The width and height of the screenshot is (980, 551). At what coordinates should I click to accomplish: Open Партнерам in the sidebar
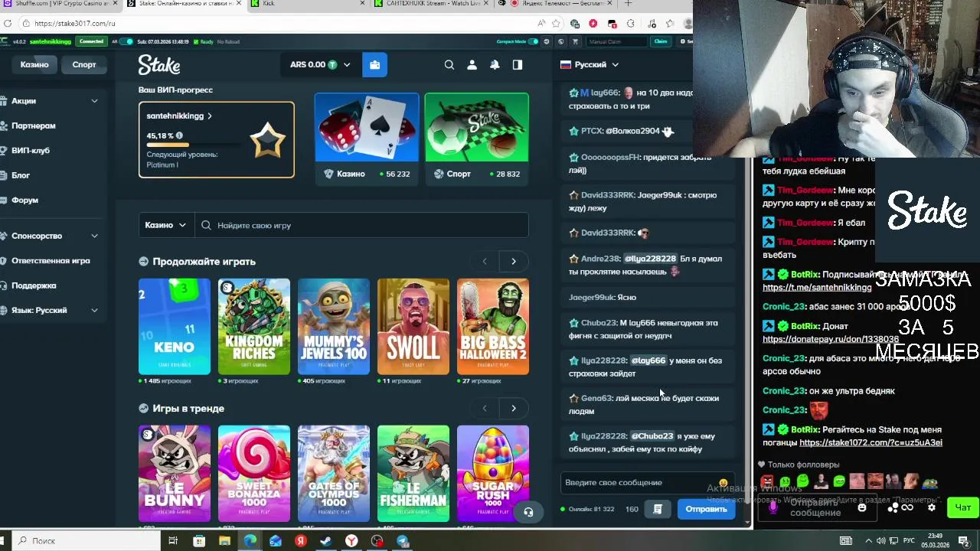coord(34,126)
